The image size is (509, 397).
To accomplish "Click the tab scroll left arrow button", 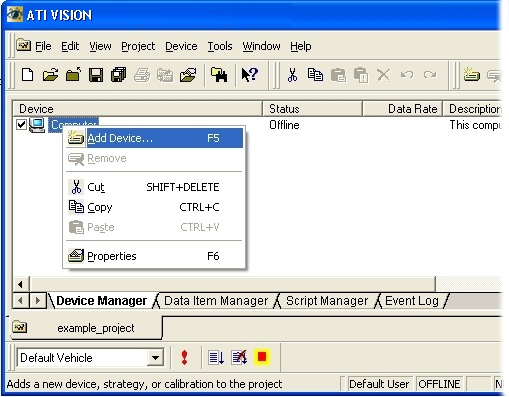I will click(x=21, y=301).
